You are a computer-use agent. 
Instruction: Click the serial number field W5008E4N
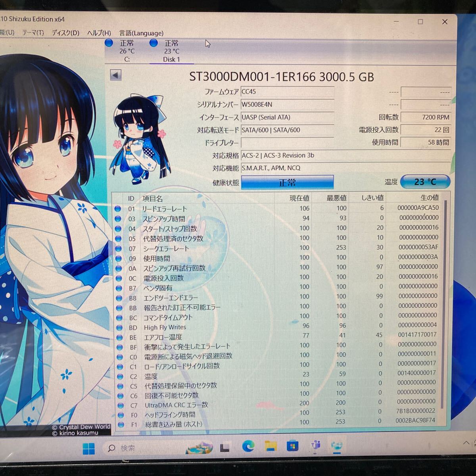287,104
